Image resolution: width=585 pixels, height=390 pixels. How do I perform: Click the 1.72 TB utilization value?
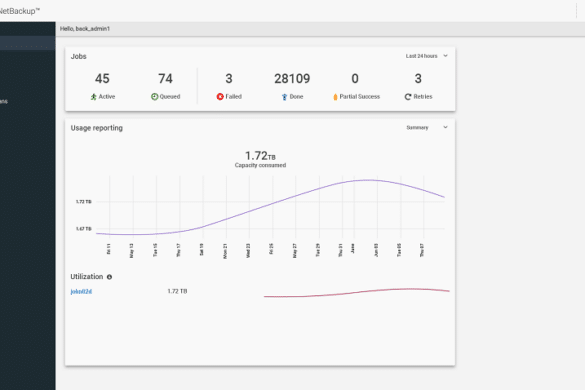(x=177, y=291)
